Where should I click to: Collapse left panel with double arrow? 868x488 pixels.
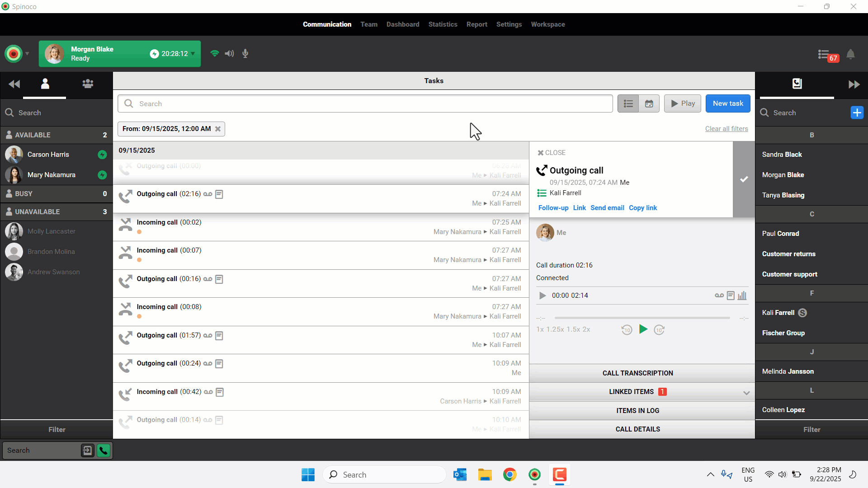pyautogui.click(x=14, y=84)
